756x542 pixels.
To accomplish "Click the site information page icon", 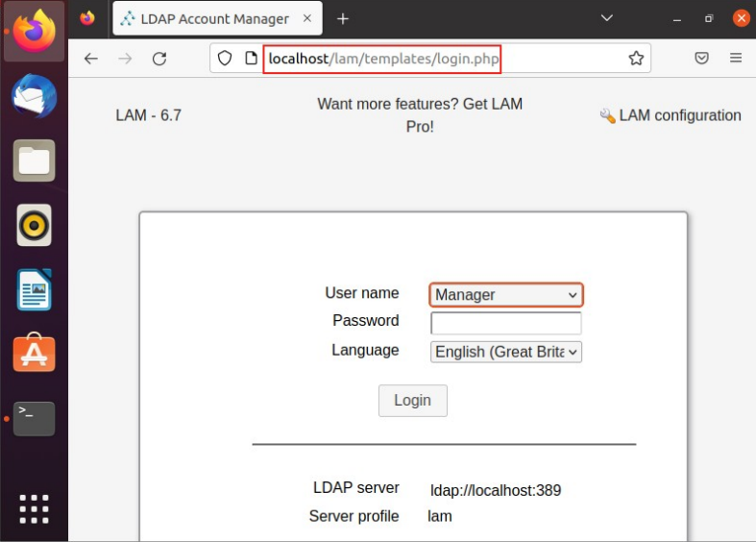I will [251, 59].
